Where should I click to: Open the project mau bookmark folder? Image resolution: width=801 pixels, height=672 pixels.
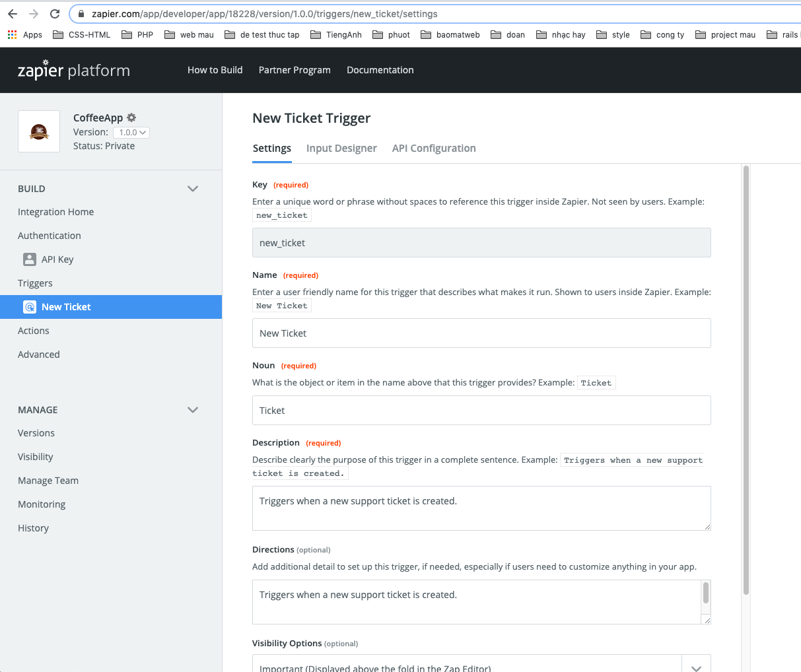[725, 35]
